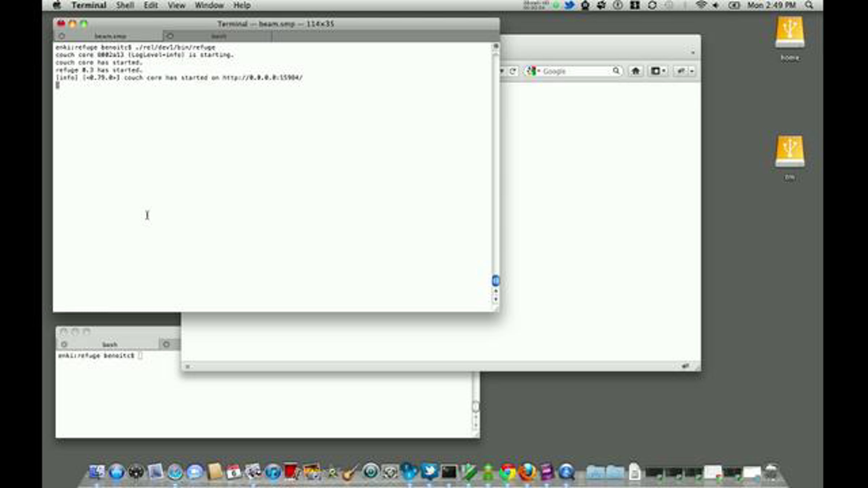This screenshot has height=488, width=868.
Task: Click in the Google search field
Action: pos(576,71)
